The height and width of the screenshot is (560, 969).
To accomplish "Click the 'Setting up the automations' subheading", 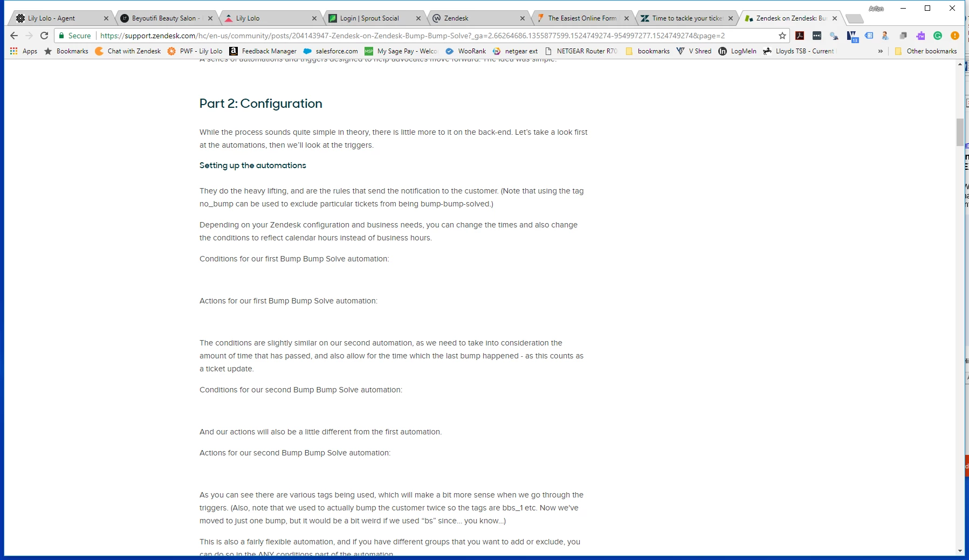I will 252,165.
